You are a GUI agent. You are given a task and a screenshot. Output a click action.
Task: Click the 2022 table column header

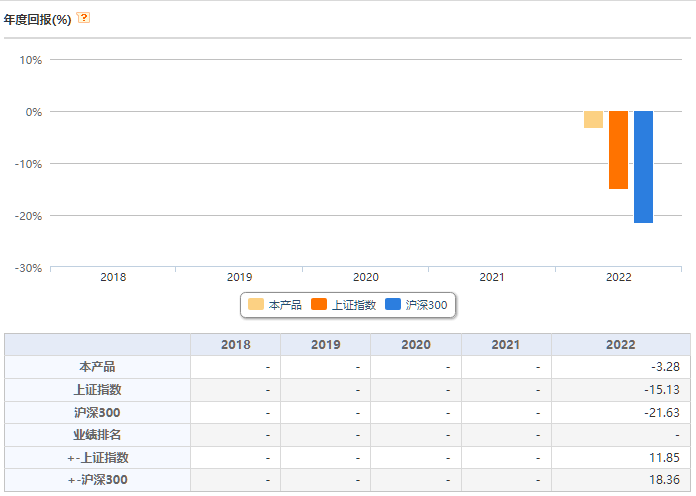(x=620, y=344)
